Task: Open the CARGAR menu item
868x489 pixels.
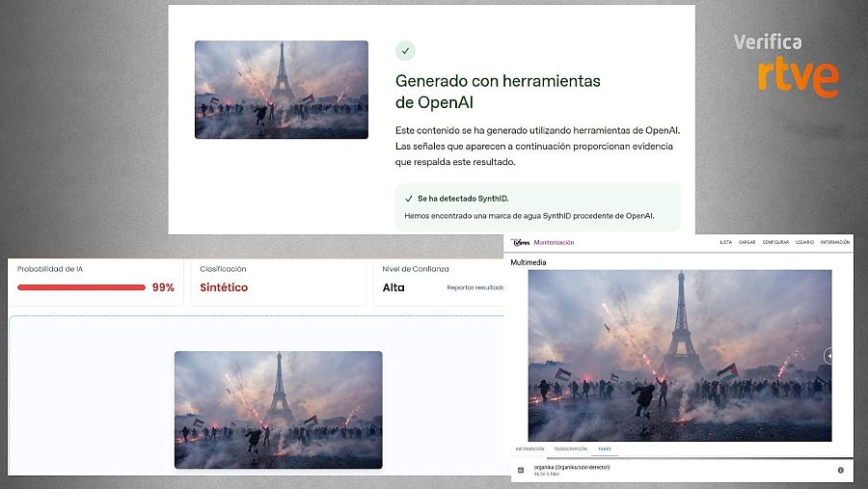Action: 746,242
